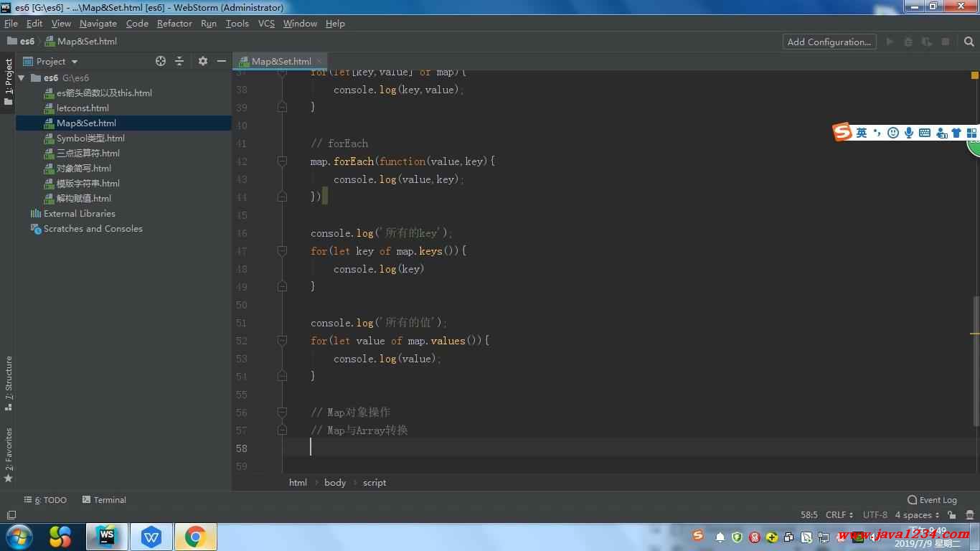Open the VCS menu
The image size is (980, 551).
coord(266,23)
